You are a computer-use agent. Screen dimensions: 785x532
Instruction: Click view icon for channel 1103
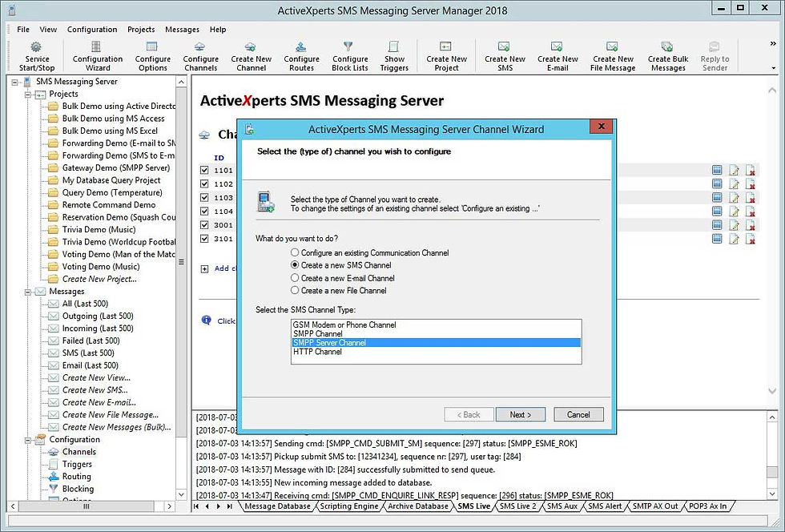(x=717, y=197)
